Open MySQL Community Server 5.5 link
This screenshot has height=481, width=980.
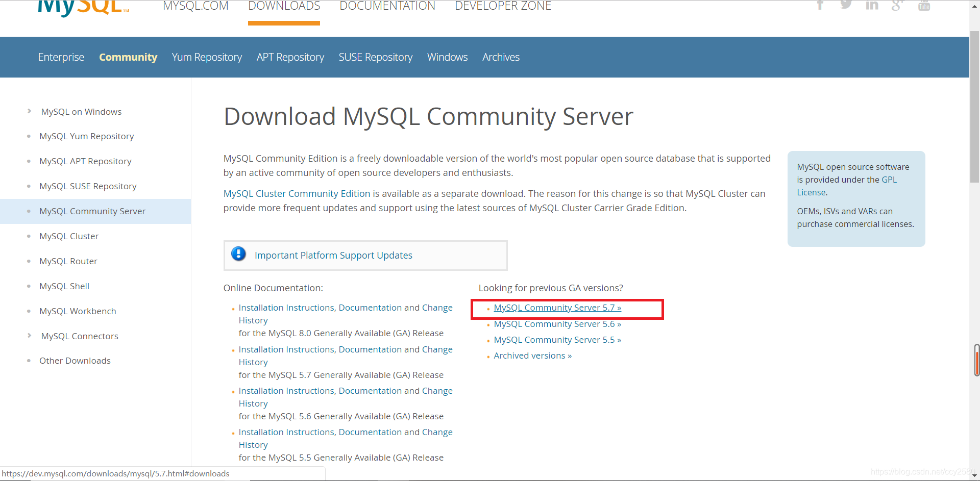(557, 340)
